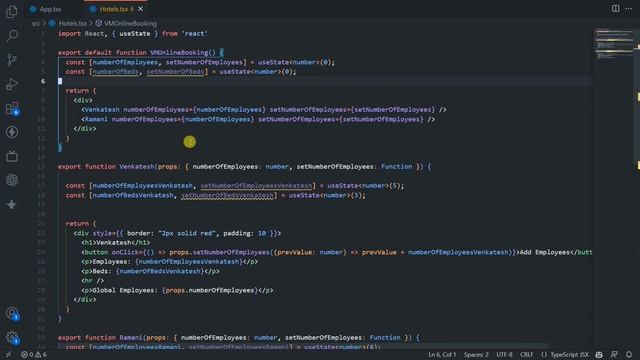640x360 pixels.
Task: Open the ChatGPT sidebar icon
Action: pyautogui.click(x=12, y=180)
